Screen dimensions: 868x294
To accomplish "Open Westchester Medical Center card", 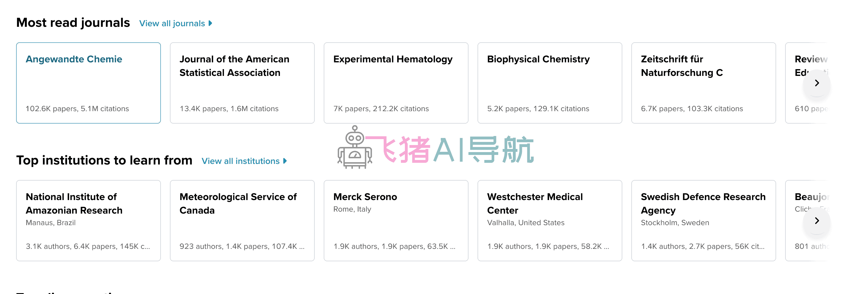I will tap(549, 220).
